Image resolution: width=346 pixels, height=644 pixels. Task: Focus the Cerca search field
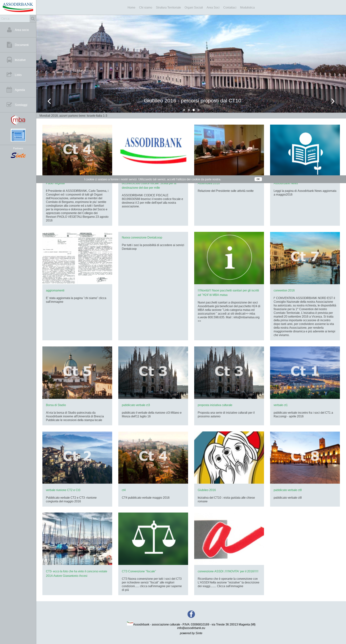click(15, 19)
